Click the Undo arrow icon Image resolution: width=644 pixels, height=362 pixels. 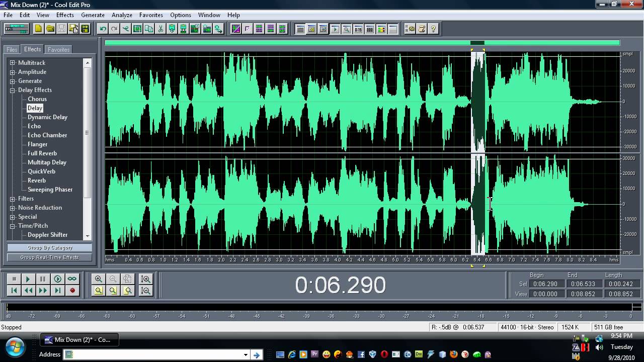[103, 29]
